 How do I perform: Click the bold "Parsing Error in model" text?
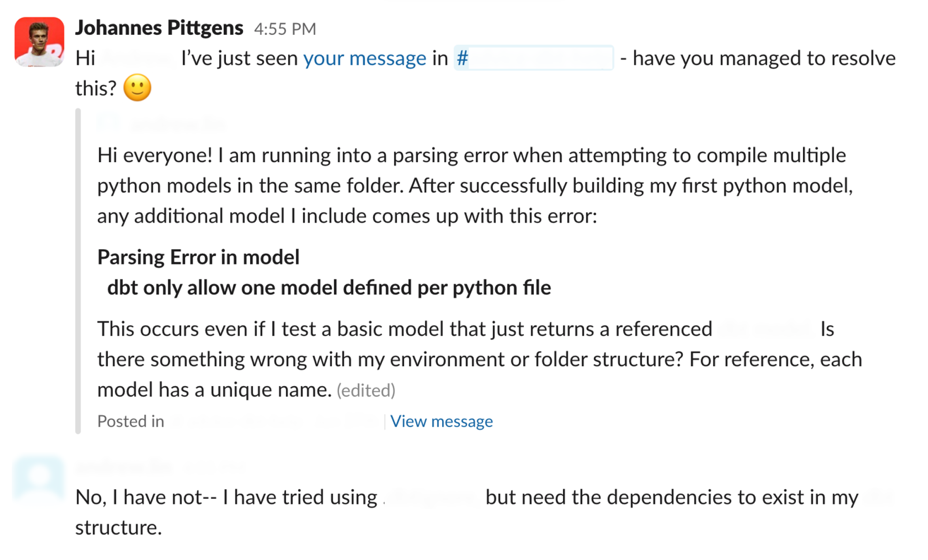(198, 257)
